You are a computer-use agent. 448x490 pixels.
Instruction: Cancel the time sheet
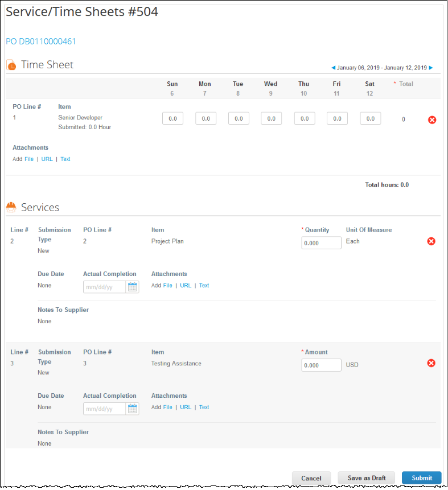[x=311, y=478]
